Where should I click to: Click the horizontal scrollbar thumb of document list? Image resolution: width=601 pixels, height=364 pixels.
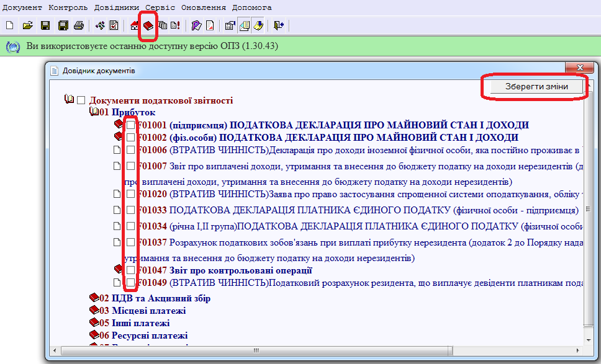point(255,352)
